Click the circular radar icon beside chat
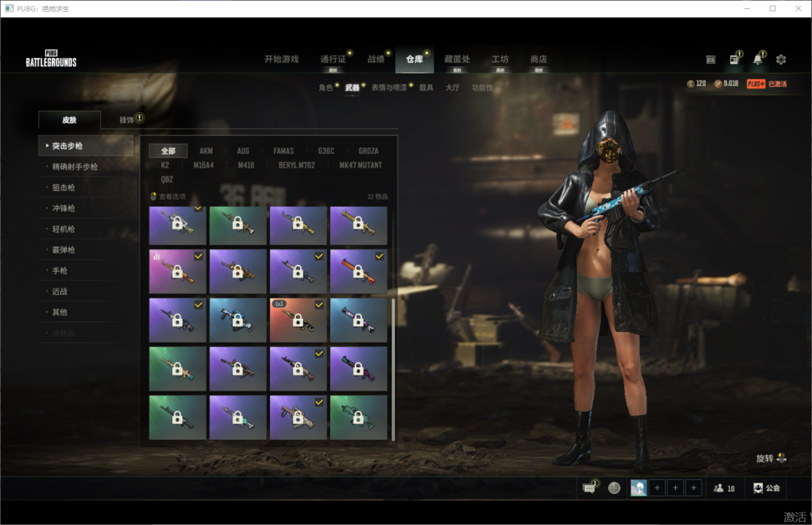 (x=614, y=487)
